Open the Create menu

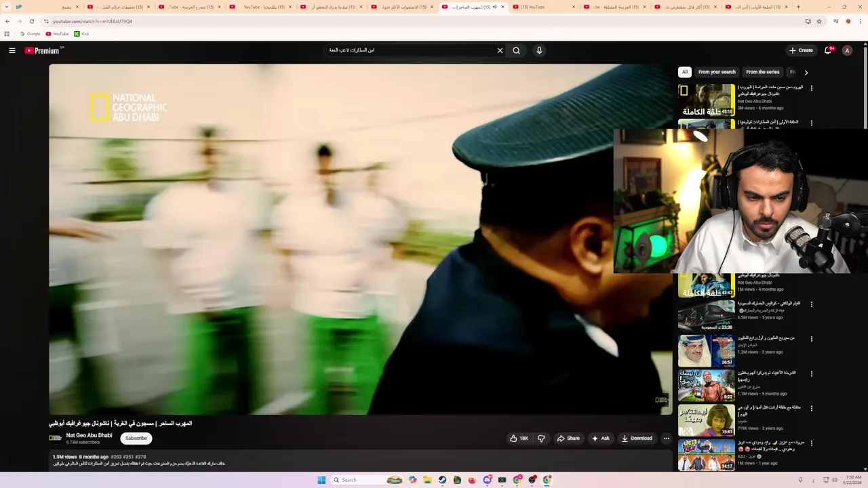801,50
